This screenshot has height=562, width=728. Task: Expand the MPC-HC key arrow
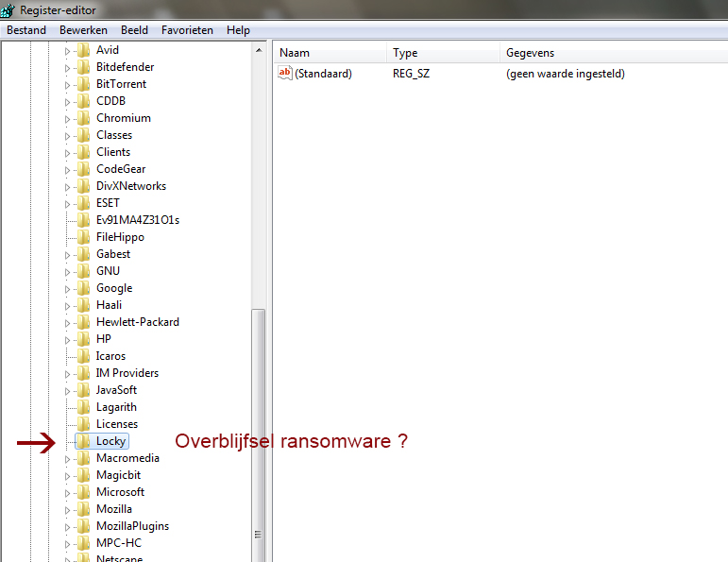click(x=67, y=544)
